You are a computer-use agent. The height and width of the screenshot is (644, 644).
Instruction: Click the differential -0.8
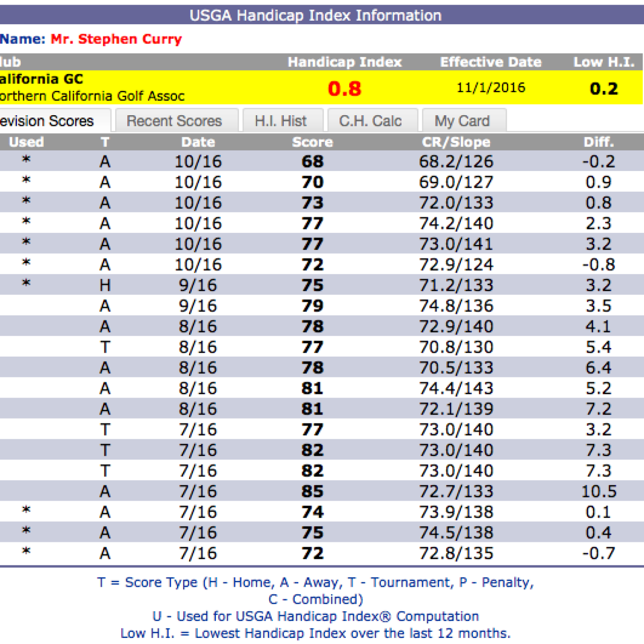(599, 265)
